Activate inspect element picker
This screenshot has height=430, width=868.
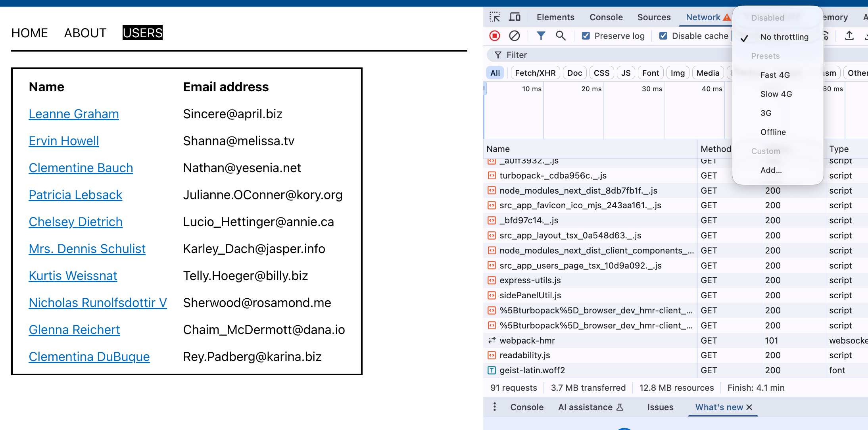(495, 17)
